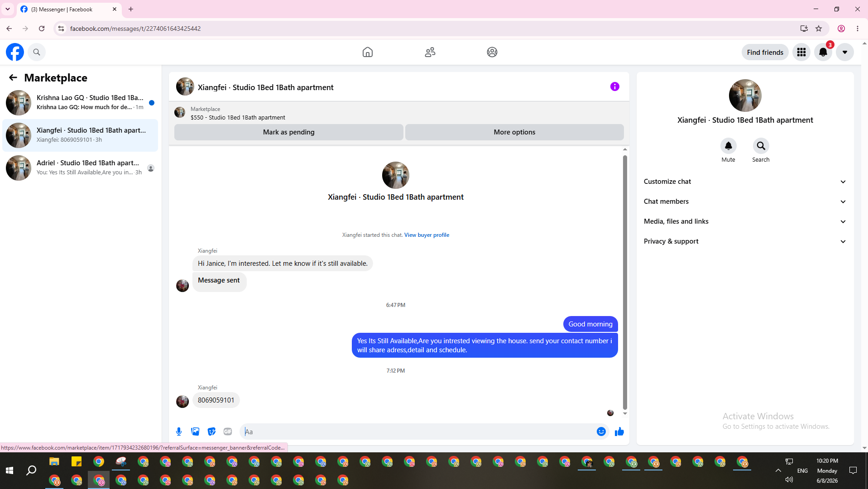Screen dimensions: 868x489
Task: Open the account dropdown arrow
Action: click(845, 52)
